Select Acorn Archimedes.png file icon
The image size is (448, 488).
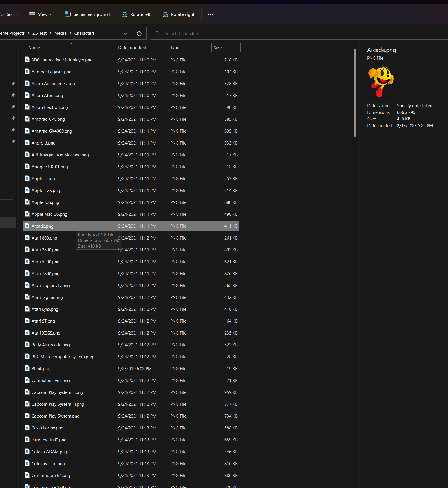click(27, 83)
